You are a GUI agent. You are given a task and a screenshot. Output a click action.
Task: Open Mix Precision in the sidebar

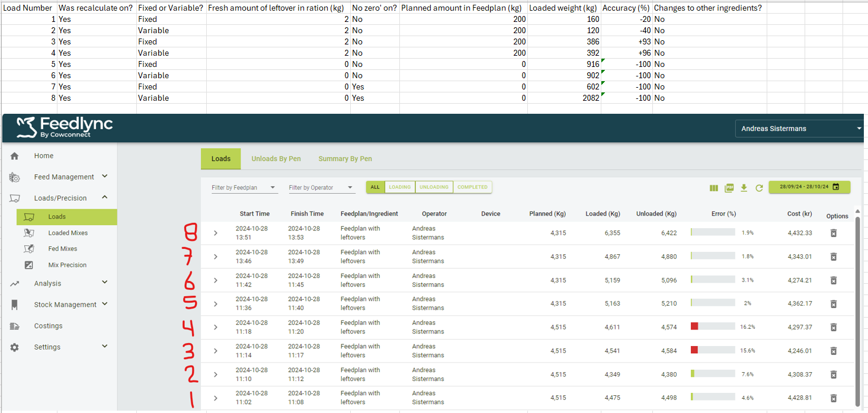[x=68, y=265]
